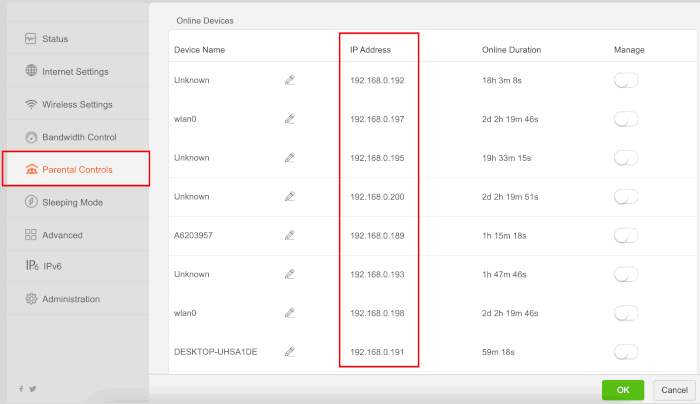Confirm with the green OK button
Image resolution: width=700 pixels, height=404 pixels.
623,390
